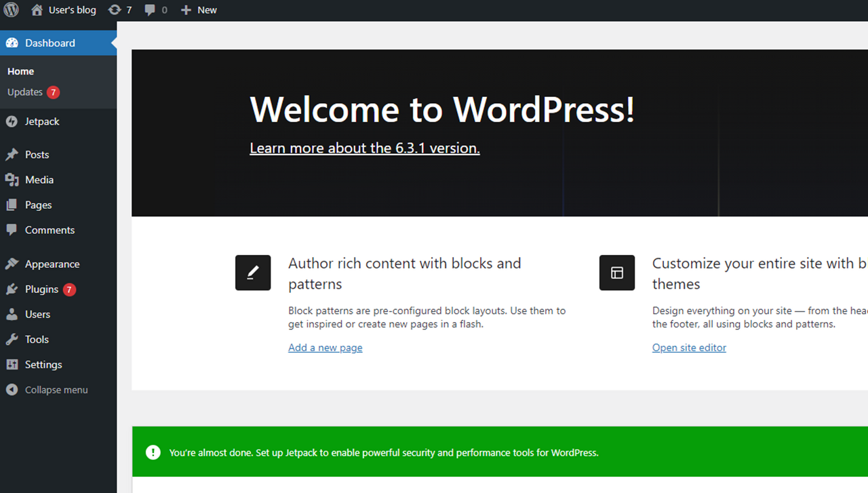Select Home submenu under Dashboard
The height and width of the screenshot is (493, 868).
click(20, 71)
